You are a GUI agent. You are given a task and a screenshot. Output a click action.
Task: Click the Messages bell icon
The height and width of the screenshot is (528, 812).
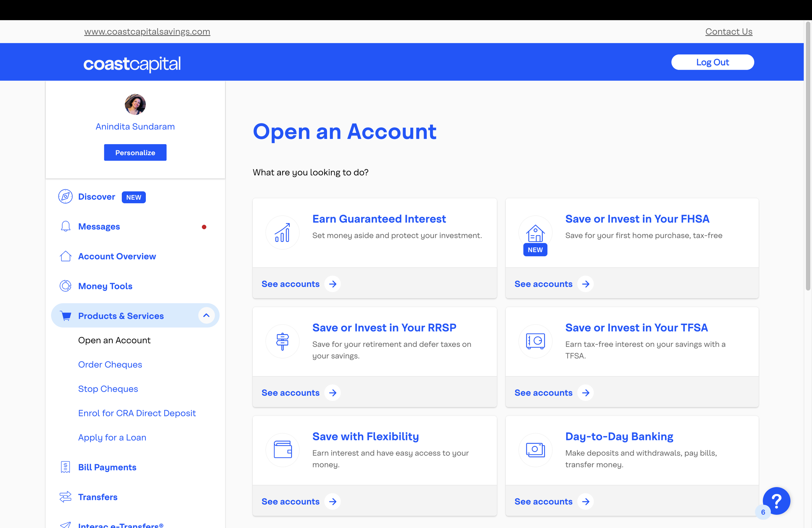click(65, 226)
